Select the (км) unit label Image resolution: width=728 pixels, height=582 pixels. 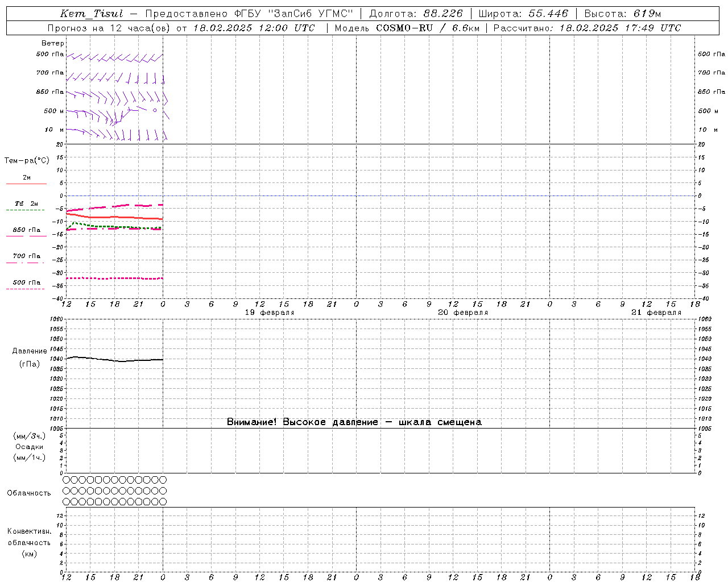click(x=30, y=554)
